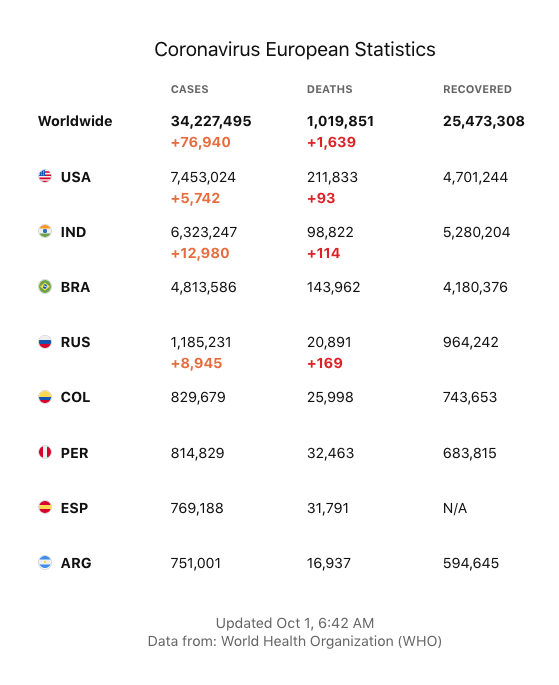Click the Brazil flag icon
The height and width of the screenshot is (685, 559).
(45, 286)
